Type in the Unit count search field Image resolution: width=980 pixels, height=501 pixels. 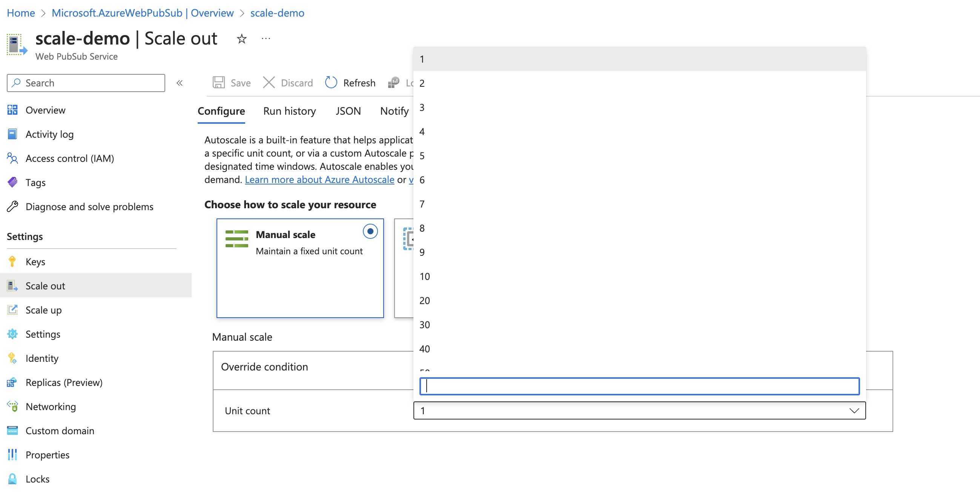pos(638,385)
